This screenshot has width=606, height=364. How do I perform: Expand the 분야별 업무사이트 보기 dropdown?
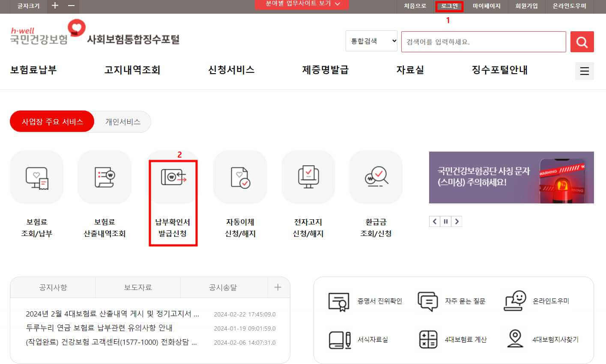[x=302, y=4]
